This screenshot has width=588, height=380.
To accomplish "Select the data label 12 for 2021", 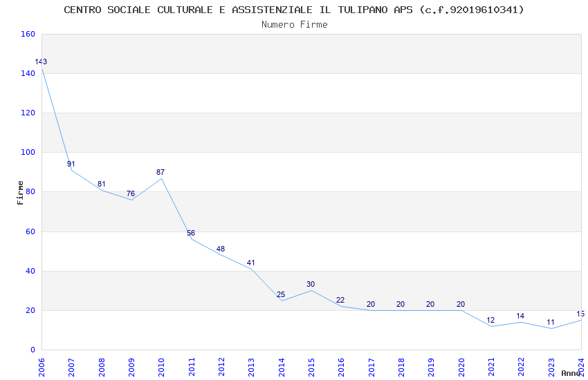I will 490,320.
